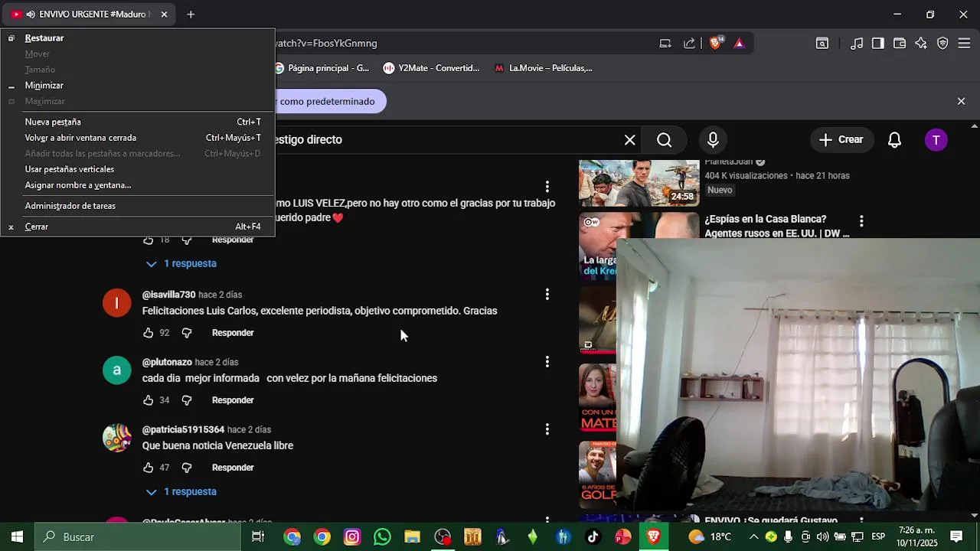Click the install app icon in address bar
Screen dimensions: 980x551
coord(665,44)
